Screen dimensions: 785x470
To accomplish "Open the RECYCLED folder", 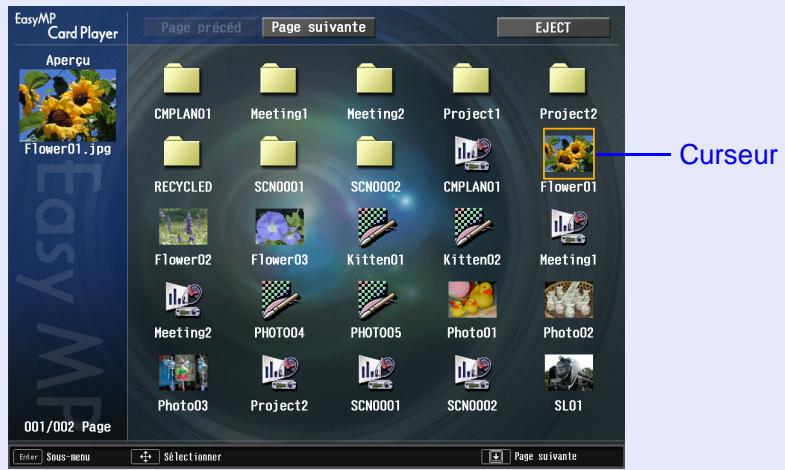I will pos(182,152).
